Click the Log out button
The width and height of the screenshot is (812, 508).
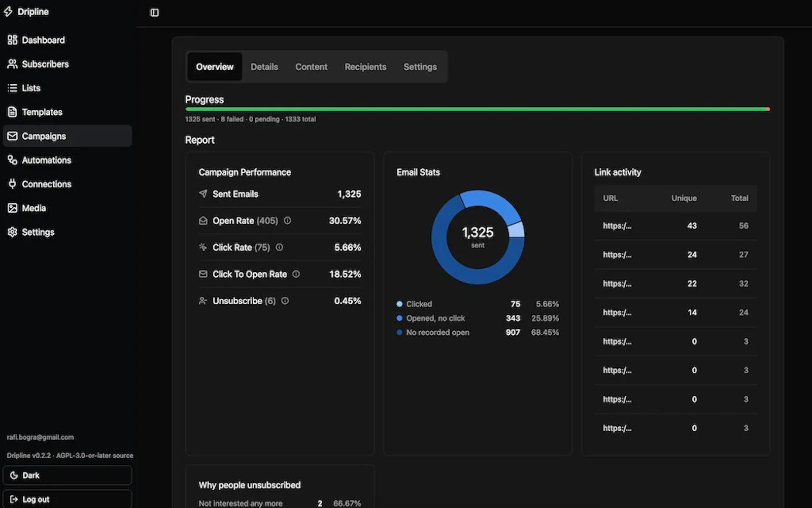point(67,499)
